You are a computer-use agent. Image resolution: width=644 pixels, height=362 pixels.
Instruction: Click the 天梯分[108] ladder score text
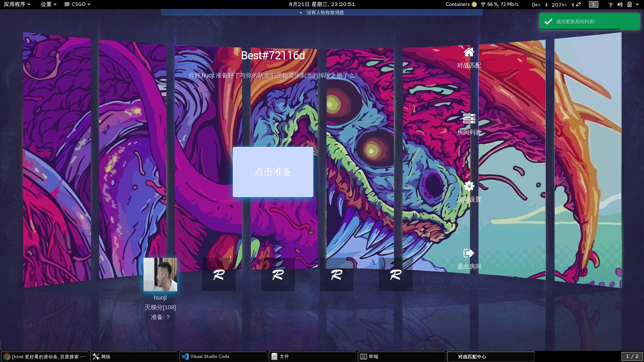160,307
